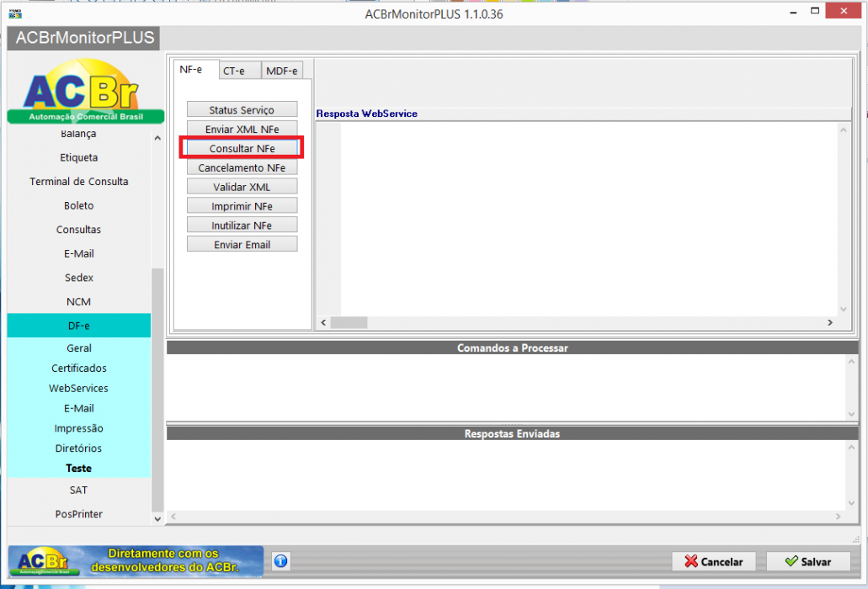Select Boleto in the sidebar
This screenshot has height=589, width=868.
(78, 206)
